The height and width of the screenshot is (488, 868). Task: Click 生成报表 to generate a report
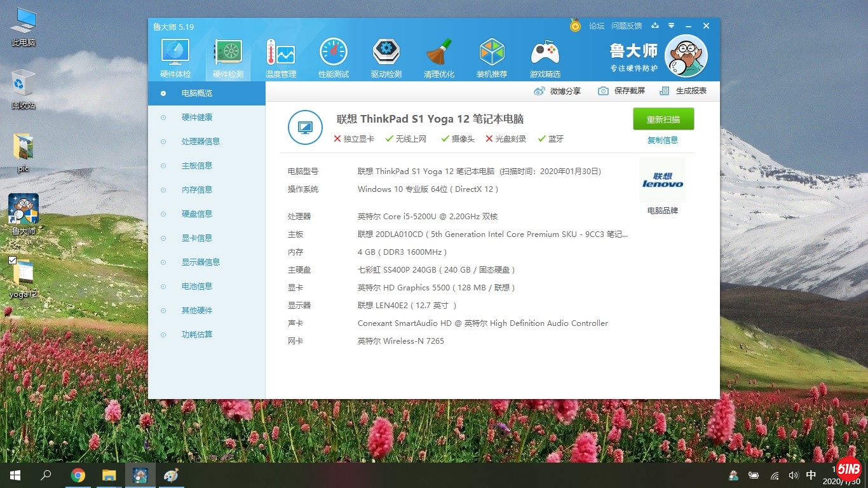(x=683, y=91)
